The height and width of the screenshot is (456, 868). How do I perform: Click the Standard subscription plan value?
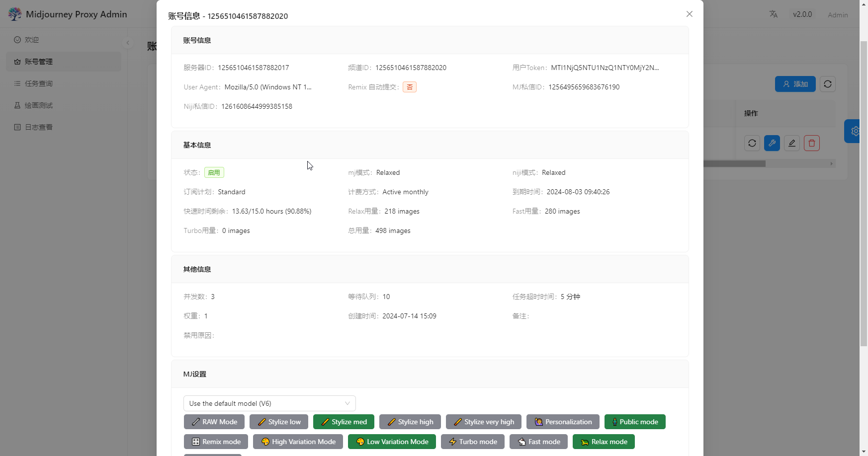point(232,192)
